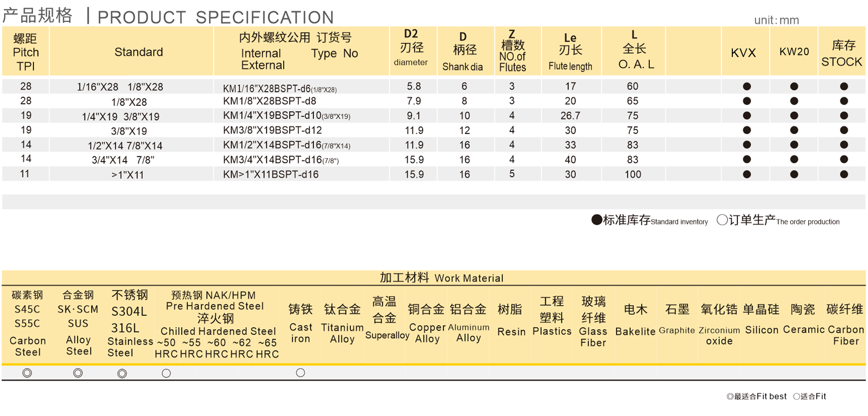Toggle the Fit best marker under Carbon Steel
Image resolution: width=868 pixels, height=416 pixels.
pos(27,373)
